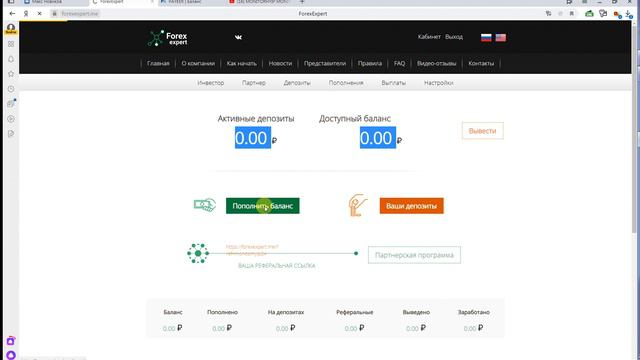Click the Forex expert logo
640x360 pixels.
[167, 38]
